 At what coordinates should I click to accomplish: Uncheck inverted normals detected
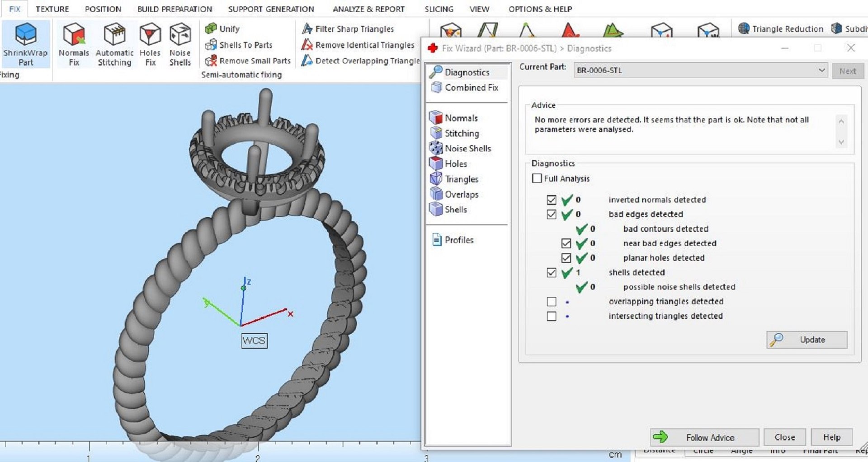551,200
